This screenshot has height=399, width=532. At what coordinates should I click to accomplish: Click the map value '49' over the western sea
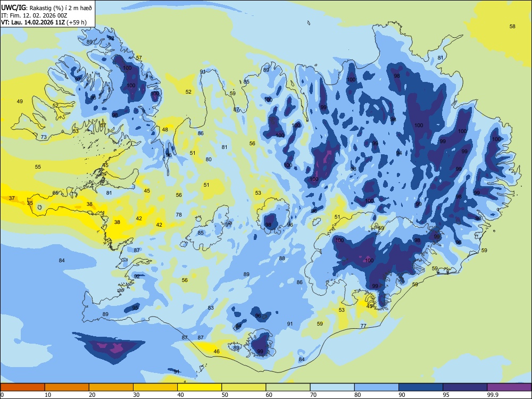tap(20, 102)
